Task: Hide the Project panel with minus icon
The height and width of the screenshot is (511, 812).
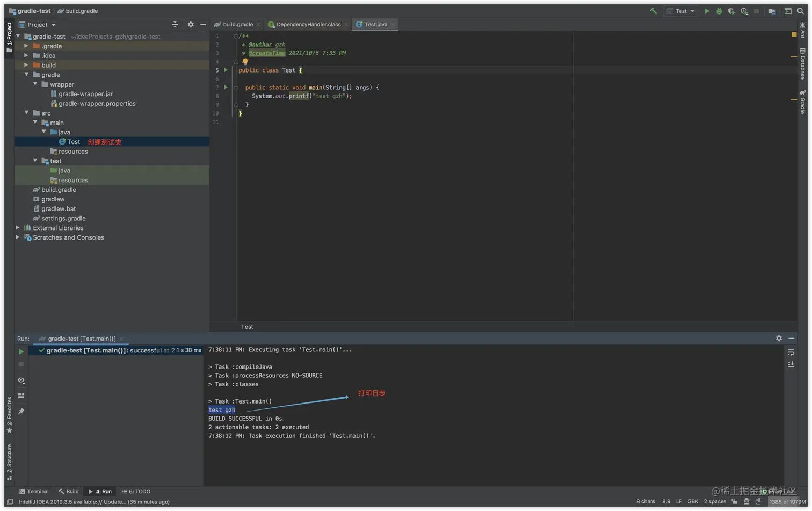Action: pos(203,25)
